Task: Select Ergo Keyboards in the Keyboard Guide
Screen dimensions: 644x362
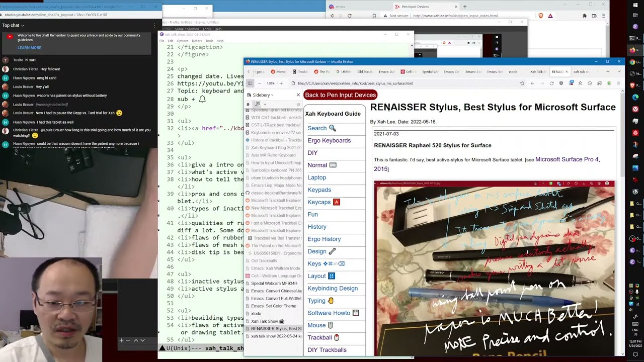Action: coord(329,141)
